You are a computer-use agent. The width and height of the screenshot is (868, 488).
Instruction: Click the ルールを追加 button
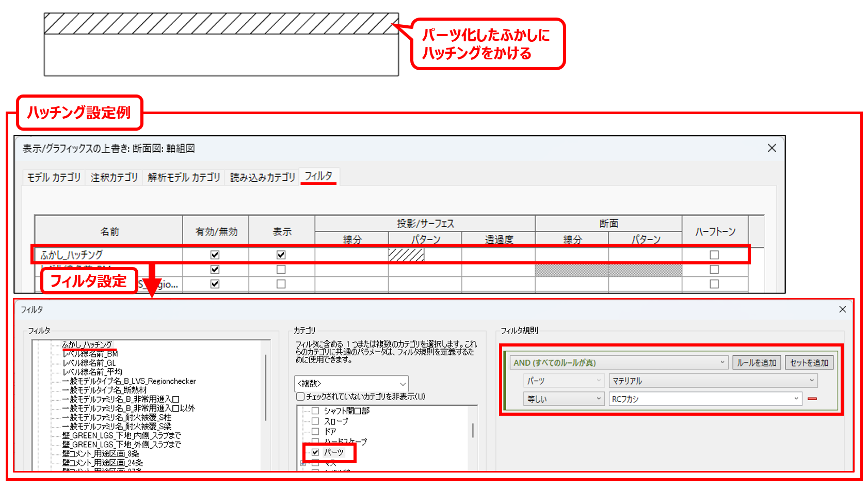pyautogui.click(x=757, y=363)
